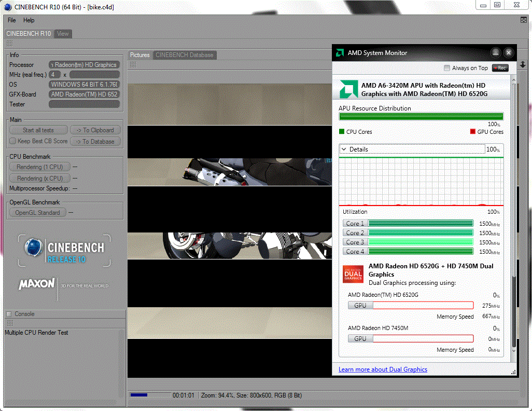The image size is (532, 411).
Task: Click the render progress bar in status bar
Action: 150,395
